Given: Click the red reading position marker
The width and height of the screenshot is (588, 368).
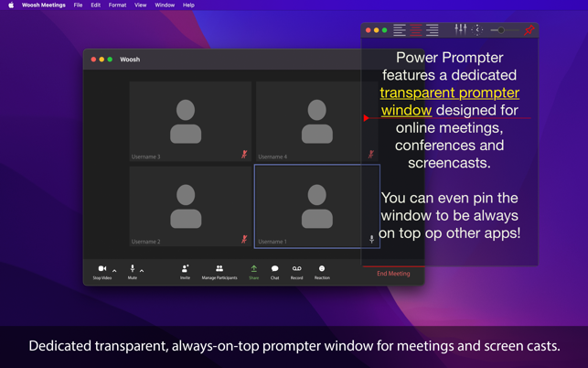Looking at the screenshot, I should (367, 118).
